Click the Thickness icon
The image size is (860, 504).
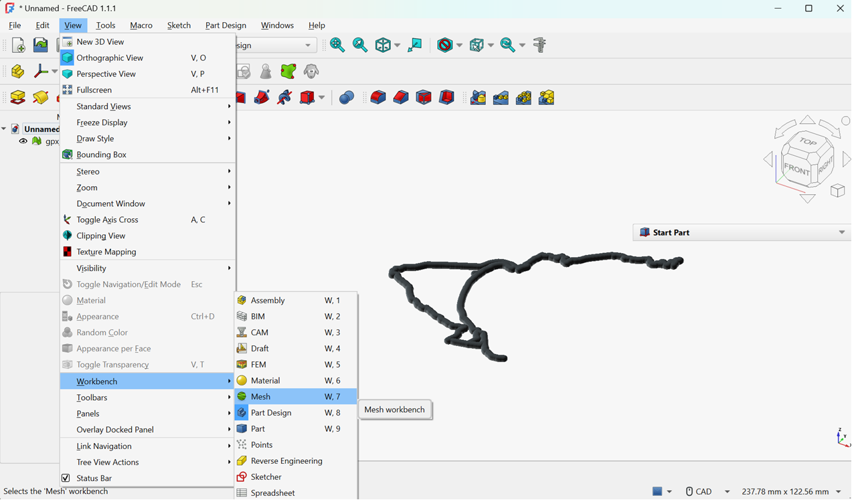click(446, 98)
